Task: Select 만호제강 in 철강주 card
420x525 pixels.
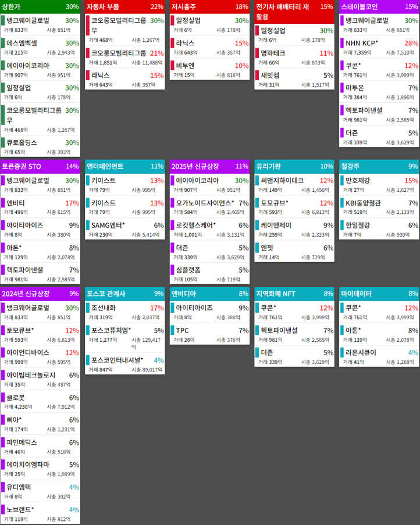Action: point(379,184)
